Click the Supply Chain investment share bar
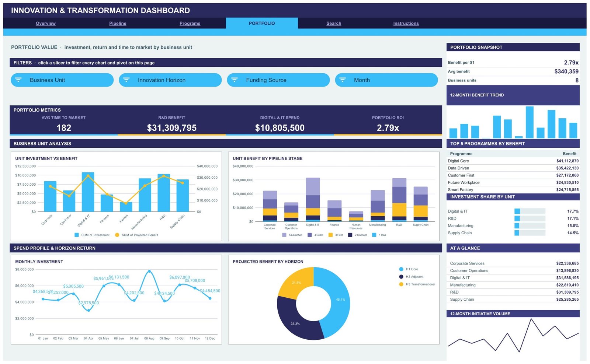Image resolution: width=590 pixels, height=364 pixels. tap(530, 233)
